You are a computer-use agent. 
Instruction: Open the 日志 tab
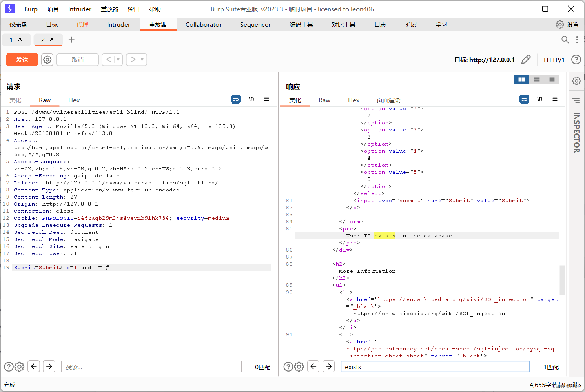[x=380, y=24]
